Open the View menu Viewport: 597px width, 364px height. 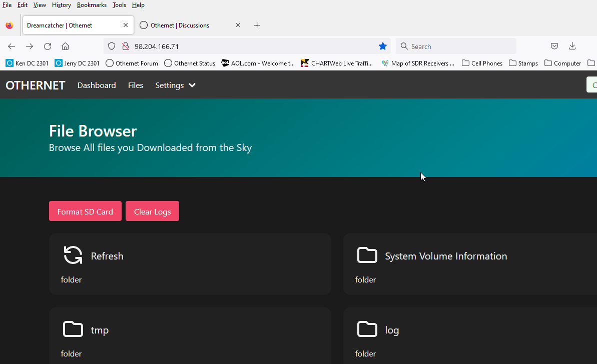pos(40,5)
